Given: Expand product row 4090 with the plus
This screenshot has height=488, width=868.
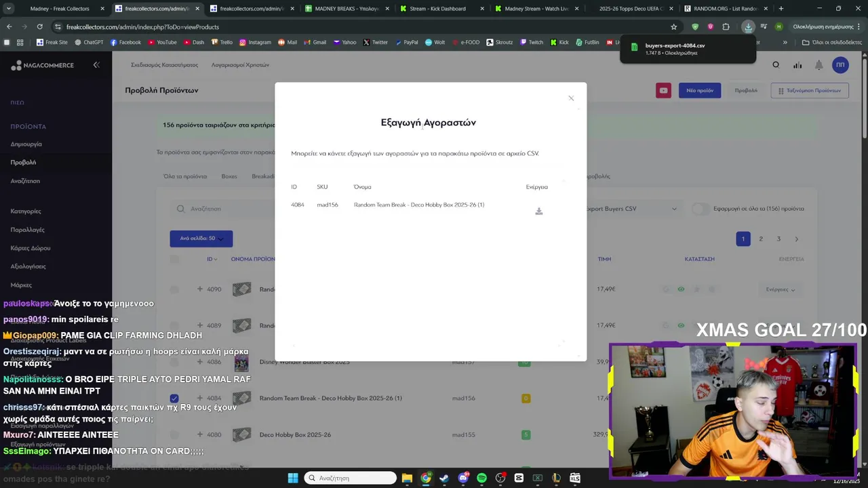Looking at the screenshot, I should (x=199, y=289).
